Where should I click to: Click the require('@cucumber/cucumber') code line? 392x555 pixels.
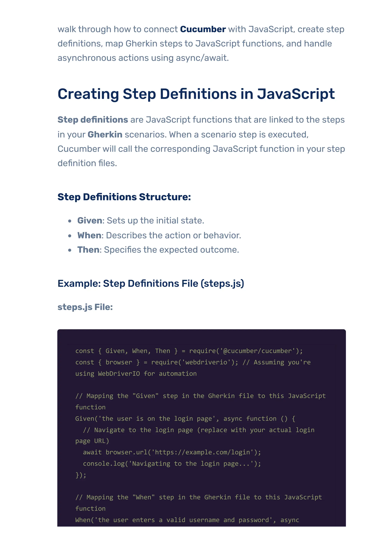[x=189, y=351]
